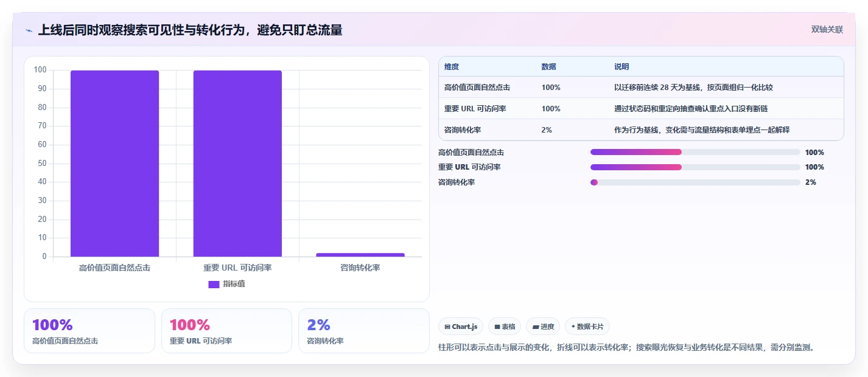
Task: Click the 重要 URL 可访问率 bar in the chart
Action: (x=237, y=164)
